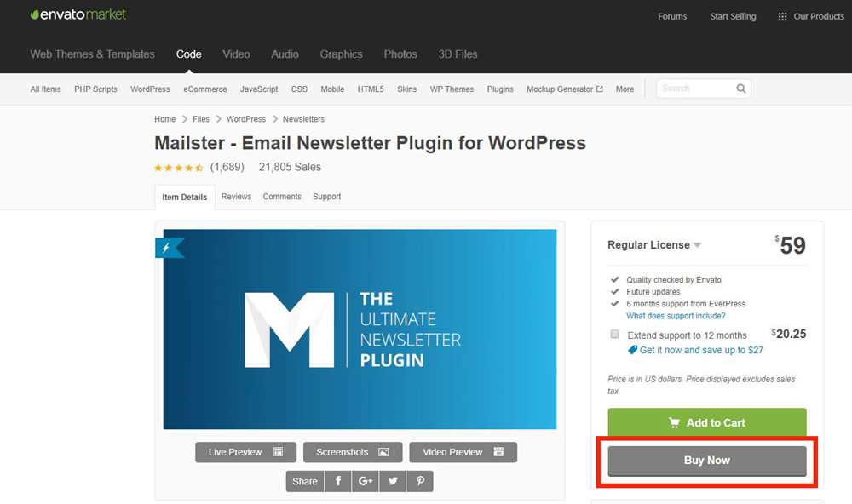Go to WordPress breadcrumb
Screen dimensions: 852x504
point(246,119)
